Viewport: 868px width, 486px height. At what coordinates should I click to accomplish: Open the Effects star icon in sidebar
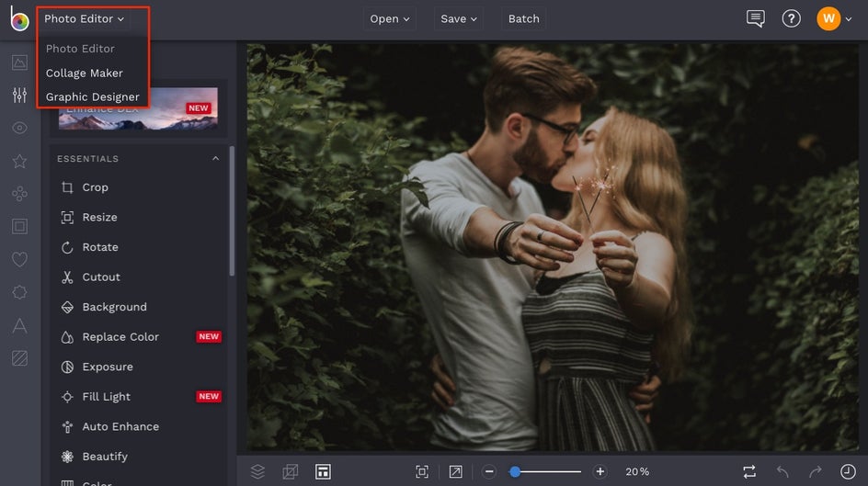click(x=19, y=161)
